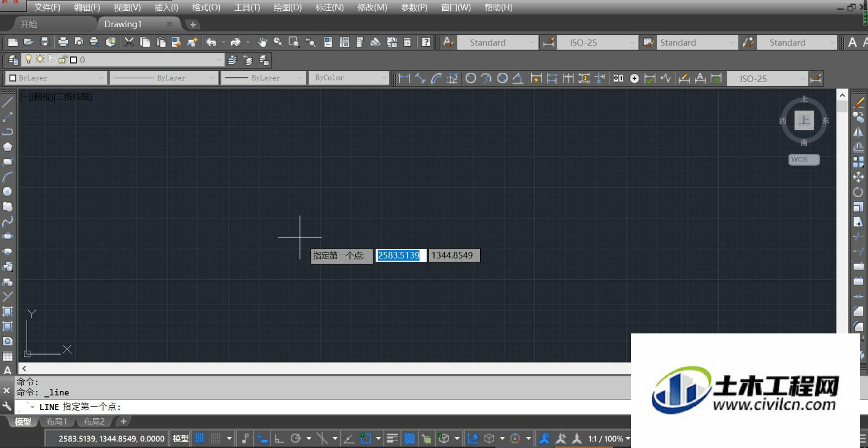Click the customize wrench icon by command line

7,406
